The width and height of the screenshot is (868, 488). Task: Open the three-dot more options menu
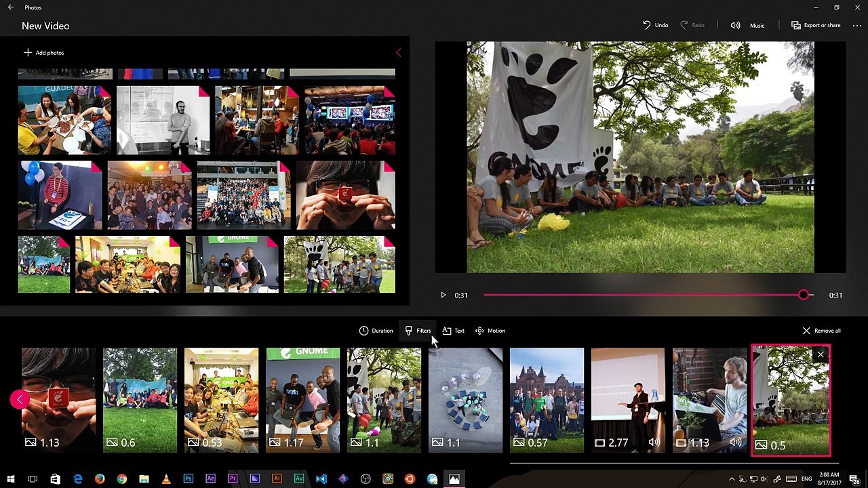coord(857,25)
